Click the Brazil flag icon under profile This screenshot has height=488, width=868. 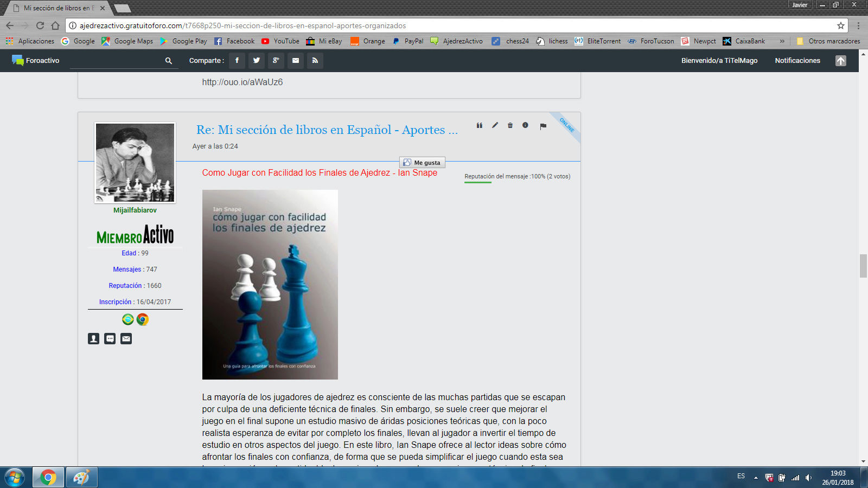(128, 319)
